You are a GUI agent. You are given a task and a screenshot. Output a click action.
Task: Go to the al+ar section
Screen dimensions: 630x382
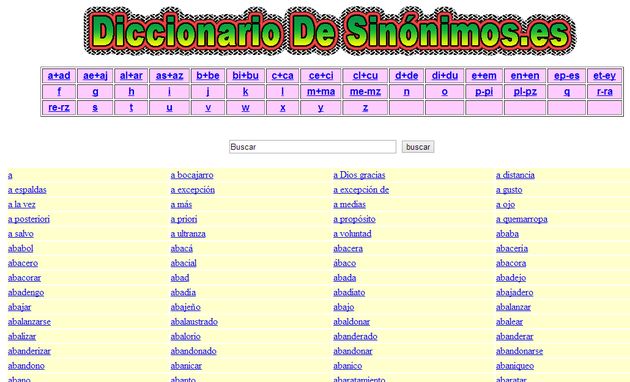[131, 76]
